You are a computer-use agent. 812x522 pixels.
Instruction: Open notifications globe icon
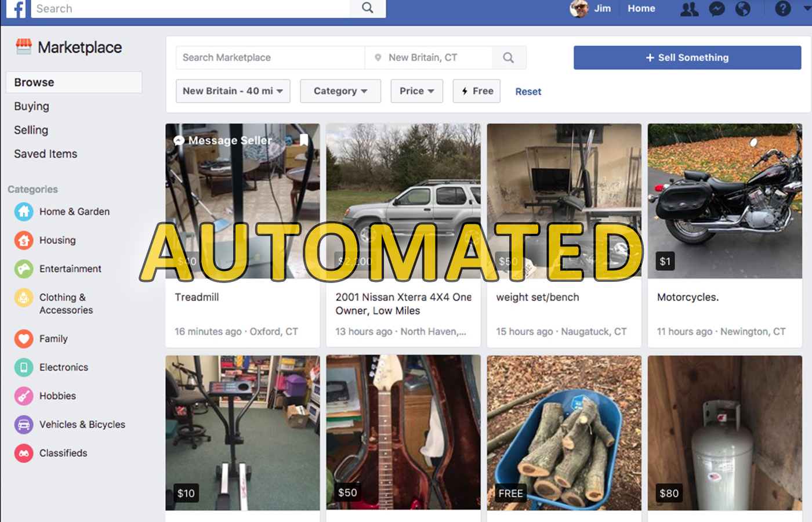pos(743,9)
